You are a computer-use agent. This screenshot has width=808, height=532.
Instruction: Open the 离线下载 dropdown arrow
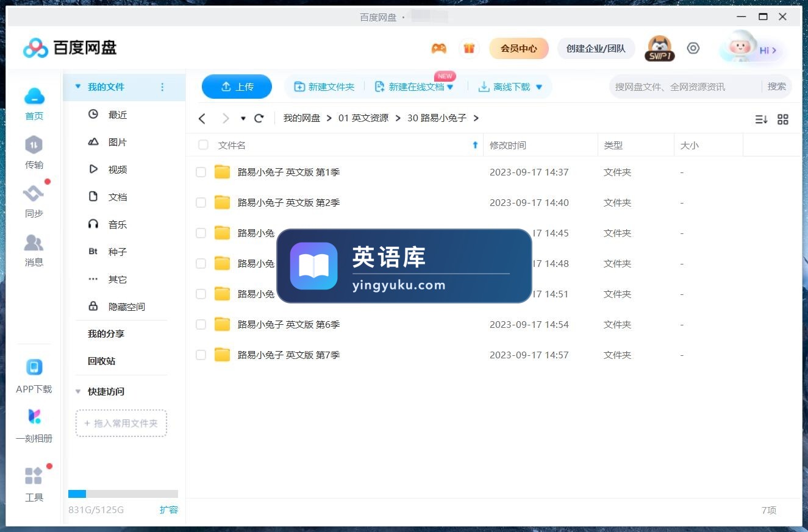(538, 87)
